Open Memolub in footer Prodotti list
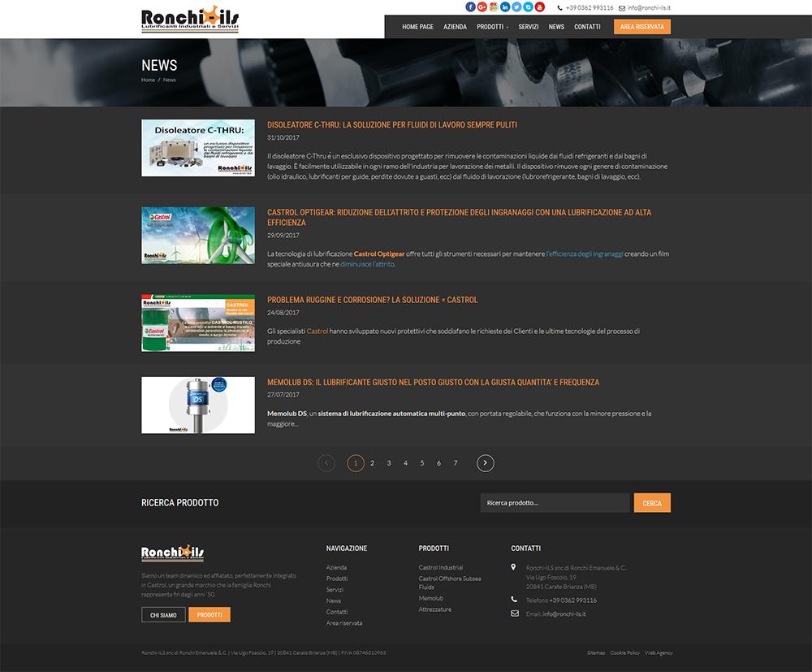 [431, 598]
